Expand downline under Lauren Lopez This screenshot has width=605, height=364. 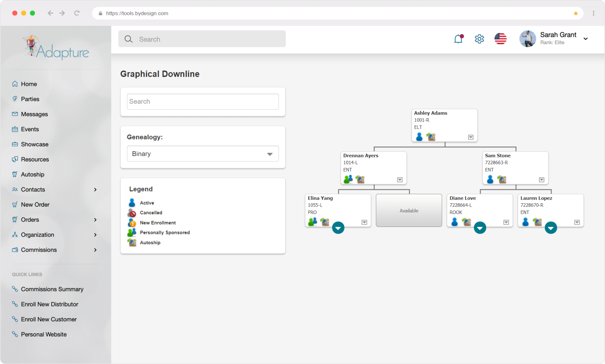(x=551, y=228)
